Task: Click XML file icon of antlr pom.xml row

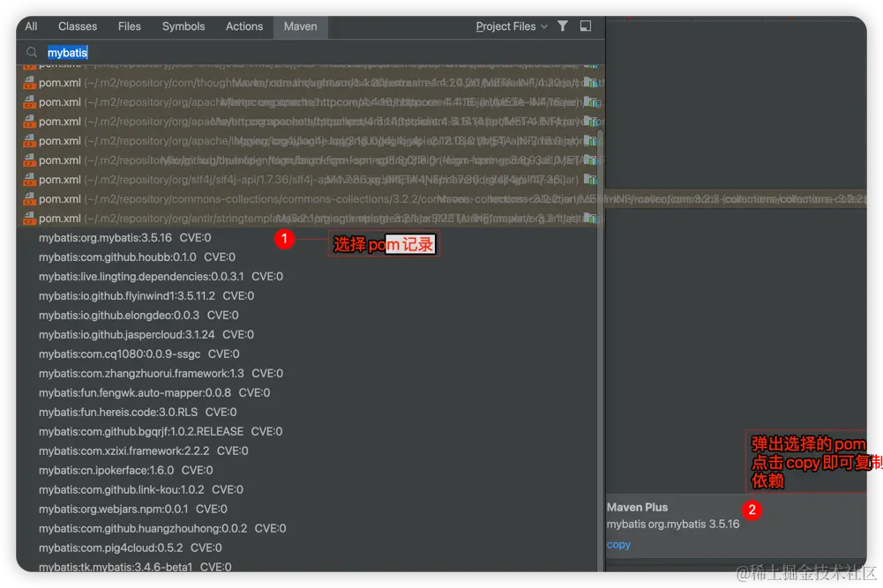Action: (x=29, y=219)
